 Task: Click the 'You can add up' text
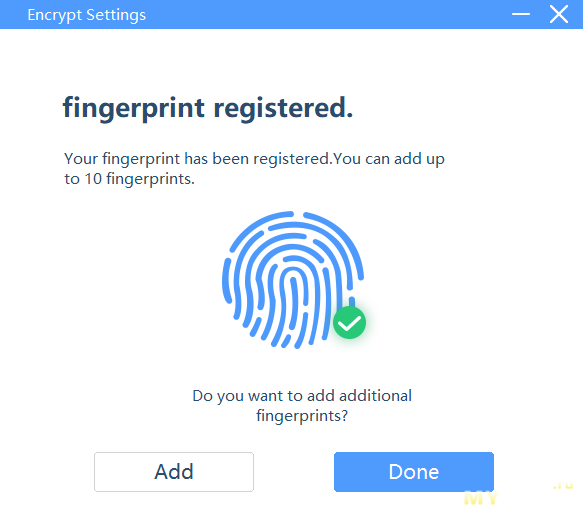click(x=389, y=159)
